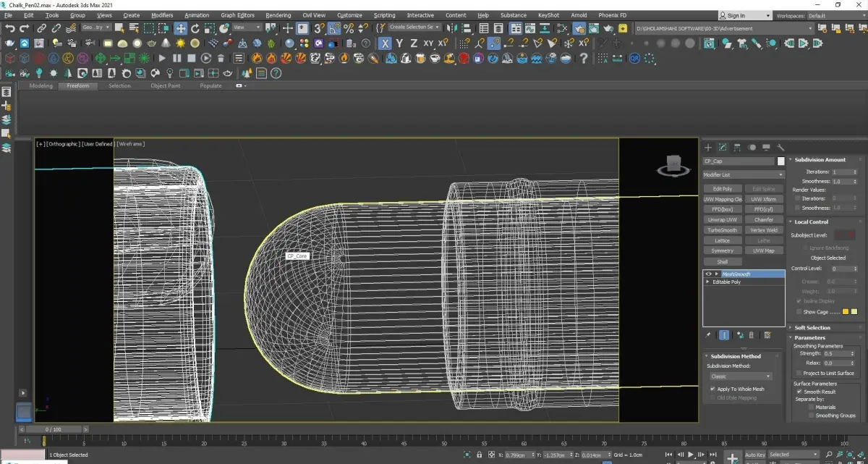The width and height of the screenshot is (868, 464).
Task: Apply the TurboSmooth modifier button
Action: coord(722,230)
